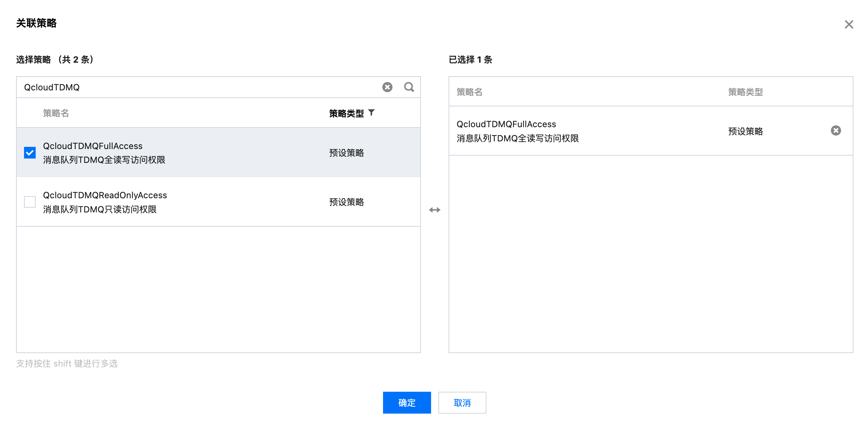Click the magnifier search icon
This screenshot has width=868, height=430.
click(409, 87)
